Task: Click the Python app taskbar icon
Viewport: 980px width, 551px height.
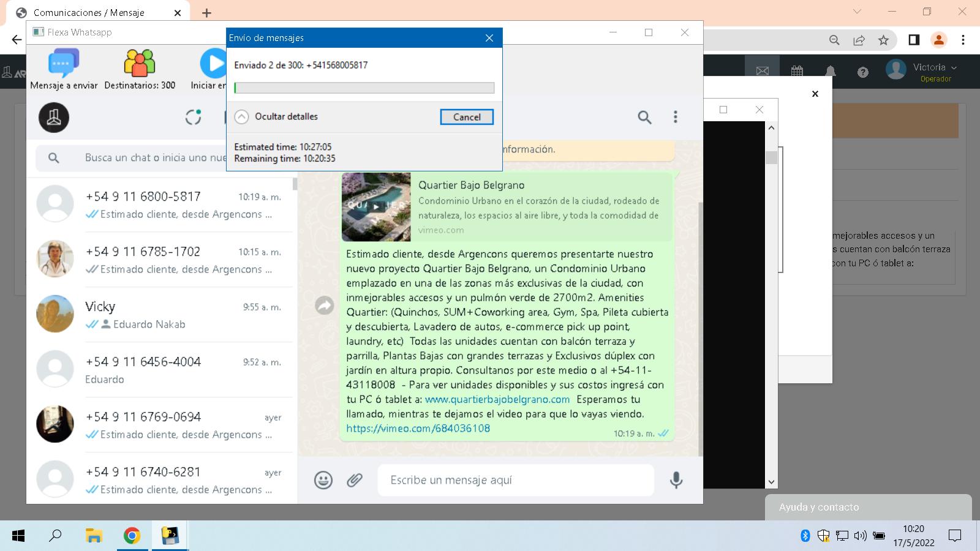Action: click(x=170, y=536)
